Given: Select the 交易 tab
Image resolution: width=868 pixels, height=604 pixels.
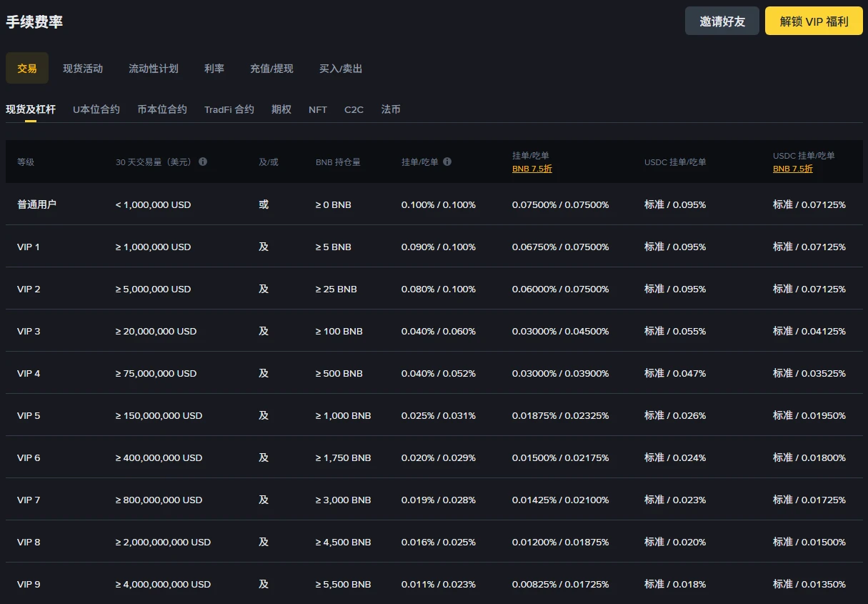Looking at the screenshot, I should click(x=27, y=69).
